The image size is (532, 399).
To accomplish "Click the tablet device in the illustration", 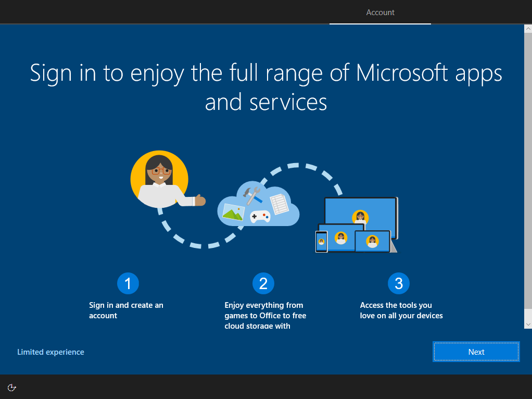I will [x=341, y=239].
